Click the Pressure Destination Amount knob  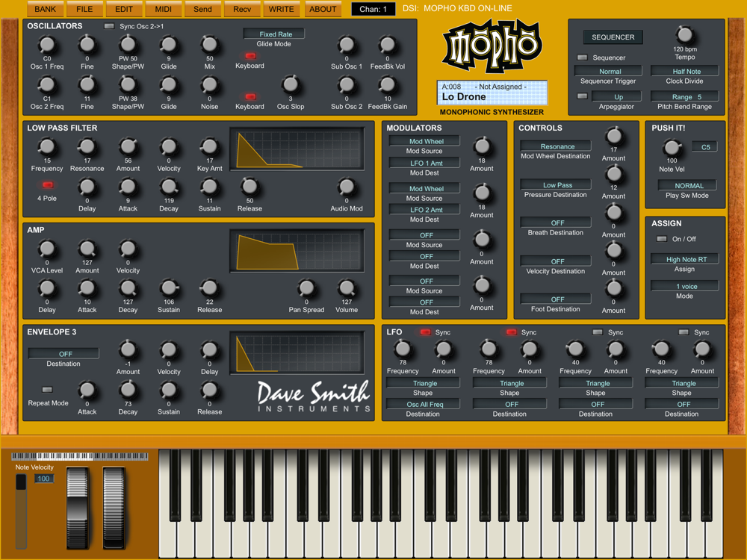[x=613, y=174]
